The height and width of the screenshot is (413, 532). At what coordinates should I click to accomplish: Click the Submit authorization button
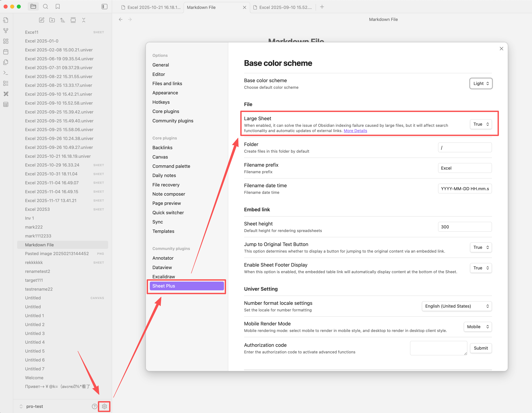coord(480,348)
